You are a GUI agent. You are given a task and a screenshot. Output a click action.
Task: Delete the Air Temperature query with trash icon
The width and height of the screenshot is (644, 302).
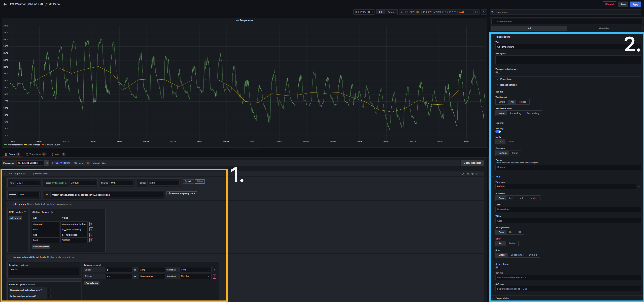[477, 174]
